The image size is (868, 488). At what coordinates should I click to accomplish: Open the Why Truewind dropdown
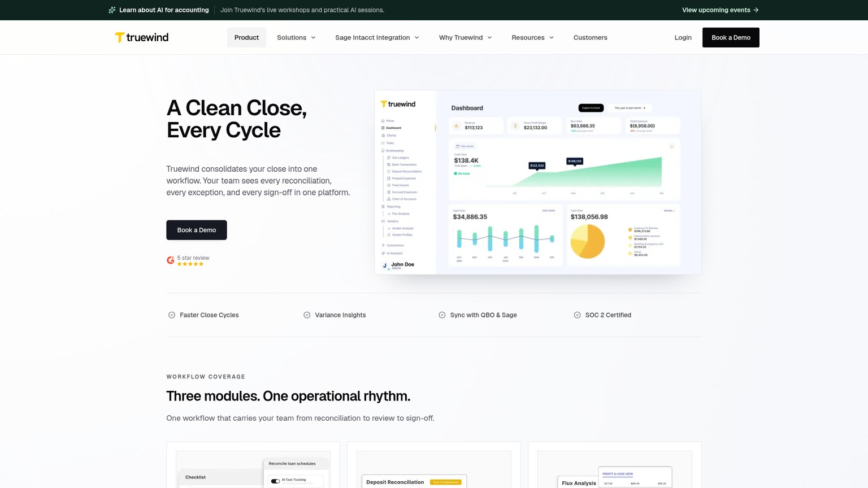point(466,37)
